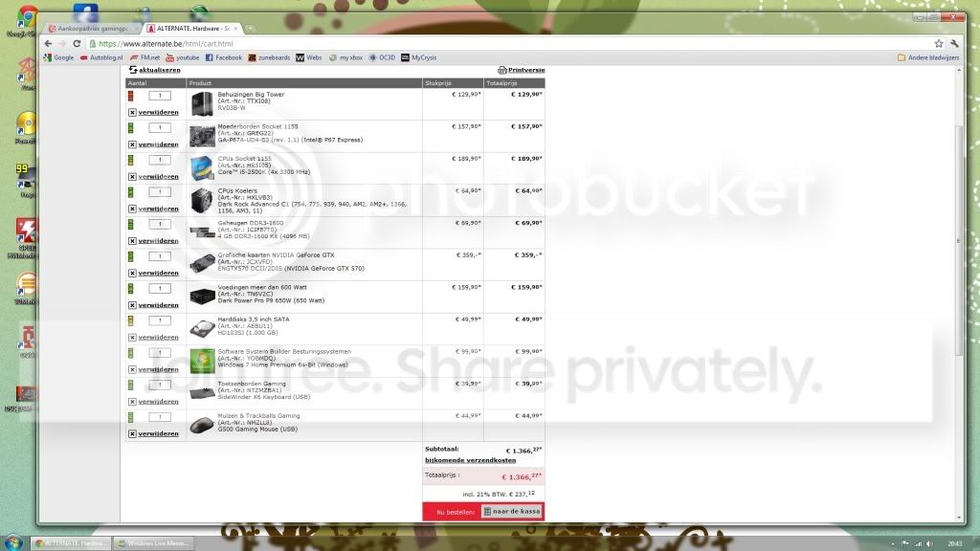Click the aktualiseren refresh cart icon

[x=132, y=70]
